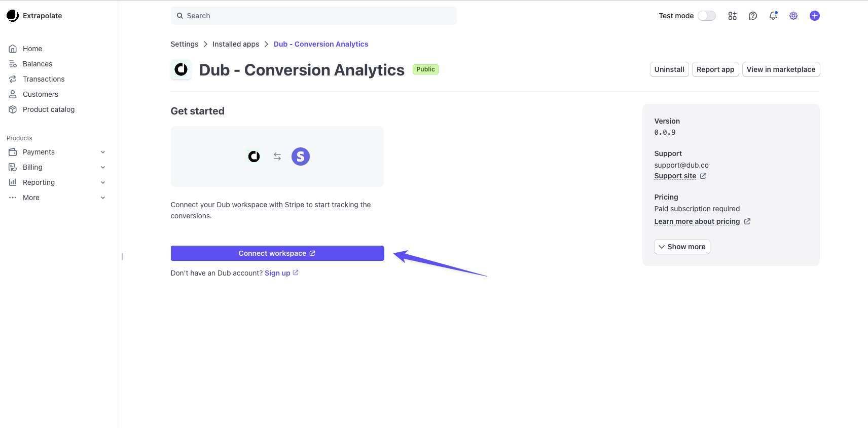Click the Report app button
868x428 pixels.
pos(715,69)
